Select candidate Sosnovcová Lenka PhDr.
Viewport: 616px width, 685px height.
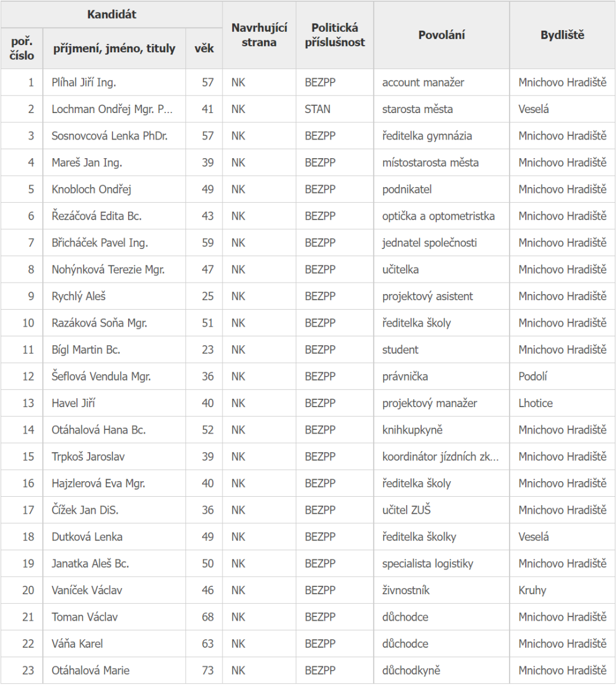109,136
